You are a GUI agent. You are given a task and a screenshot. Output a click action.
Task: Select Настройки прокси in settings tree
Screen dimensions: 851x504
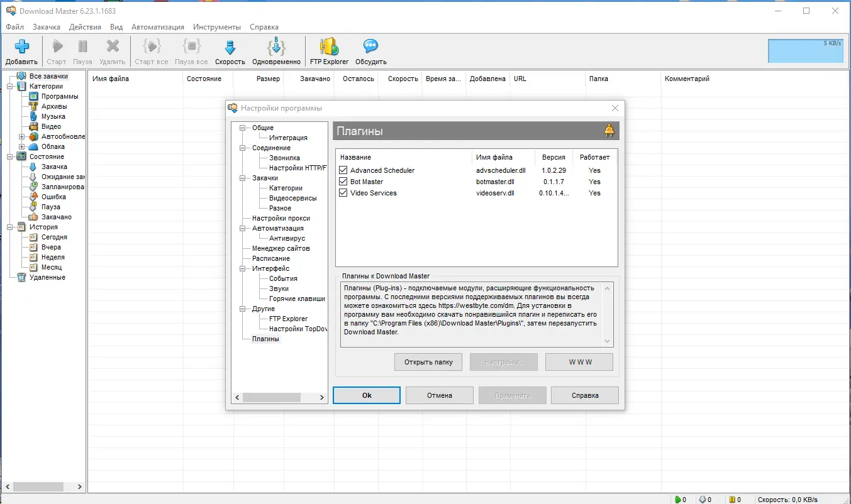(281, 218)
